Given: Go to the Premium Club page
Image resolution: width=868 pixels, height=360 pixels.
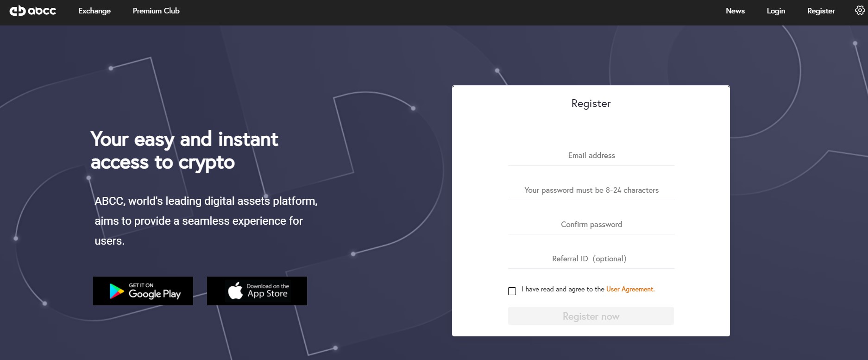Looking at the screenshot, I should tap(156, 11).
